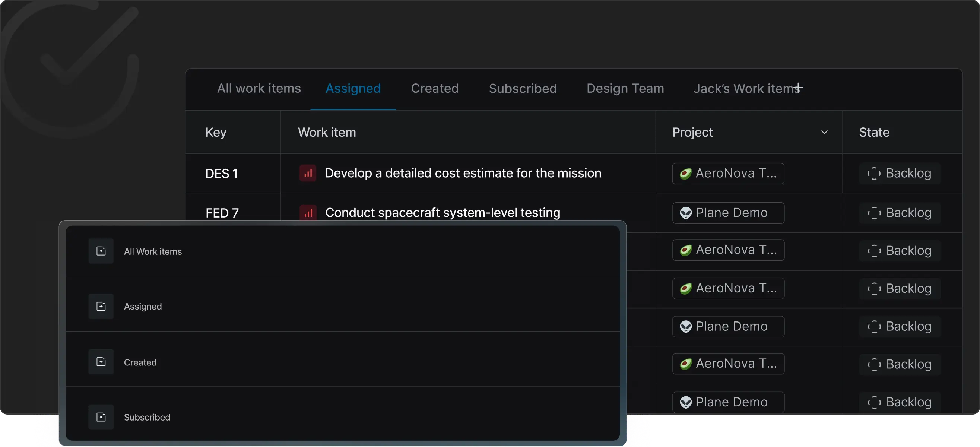
Task: Switch to the Subscribed tab
Action: click(x=522, y=89)
